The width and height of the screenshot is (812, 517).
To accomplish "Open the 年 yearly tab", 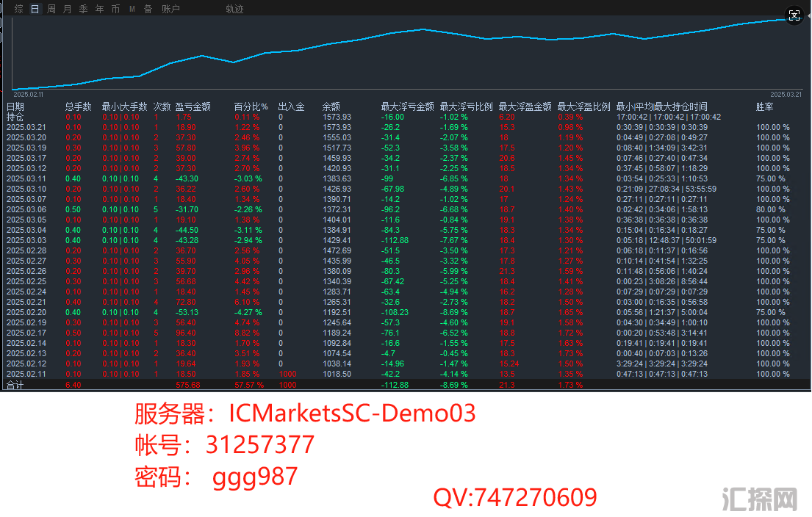I will [x=100, y=10].
